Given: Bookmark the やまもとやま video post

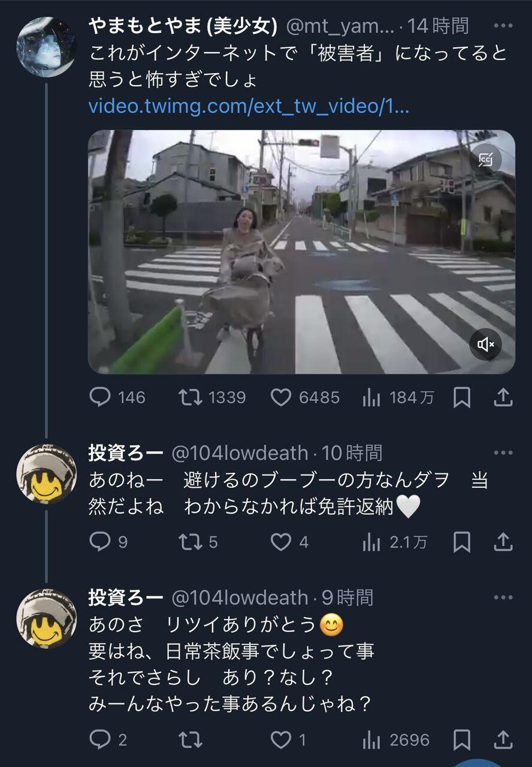Looking at the screenshot, I should point(461,397).
